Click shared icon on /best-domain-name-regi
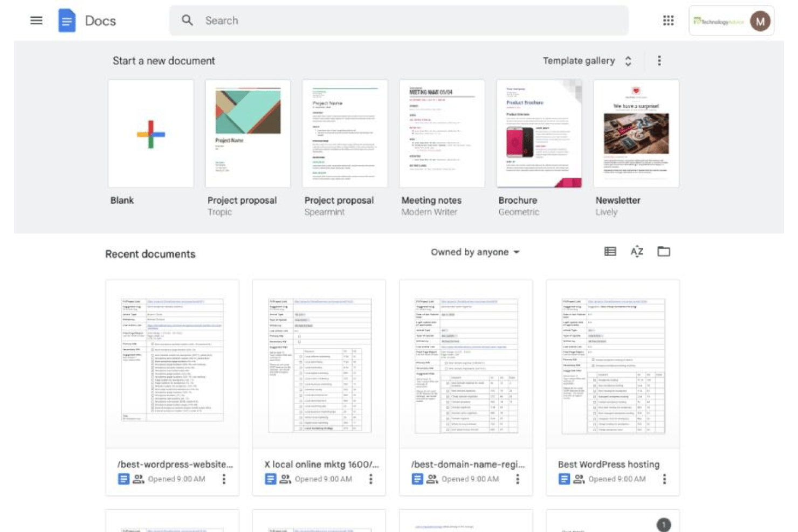Image resolution: width=798 pixels, height=532 pixels. 432,479
